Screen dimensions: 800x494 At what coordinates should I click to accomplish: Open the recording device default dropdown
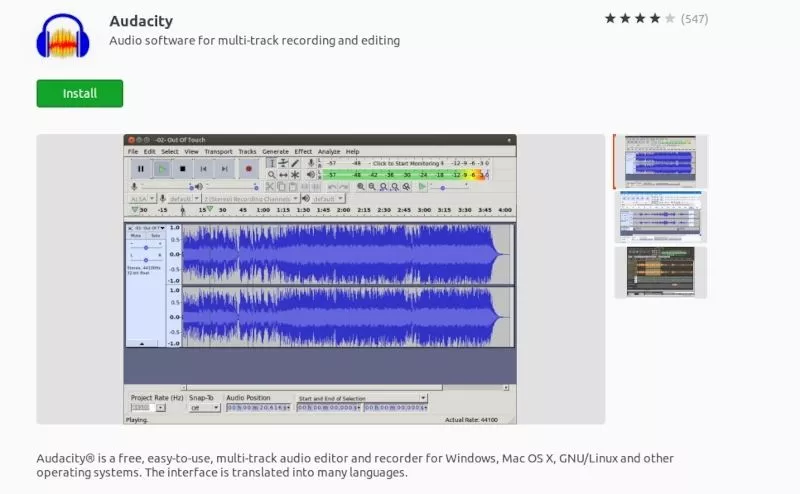pyautogui.click(x=183, y=199)
